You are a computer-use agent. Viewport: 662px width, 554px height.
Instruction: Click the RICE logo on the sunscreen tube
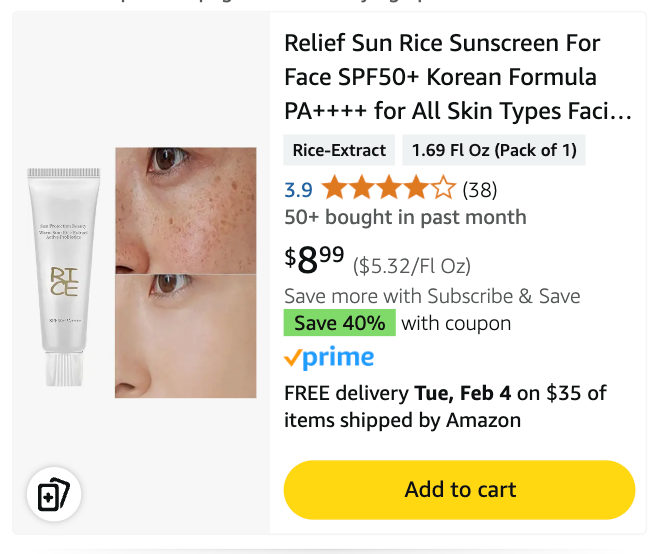coord(64,282)
